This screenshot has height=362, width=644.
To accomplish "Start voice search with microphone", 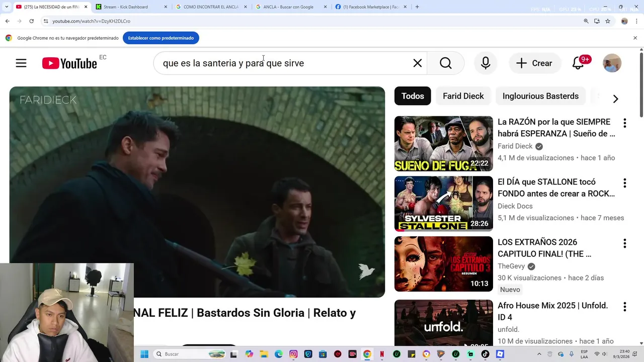I will click(486, 63).
